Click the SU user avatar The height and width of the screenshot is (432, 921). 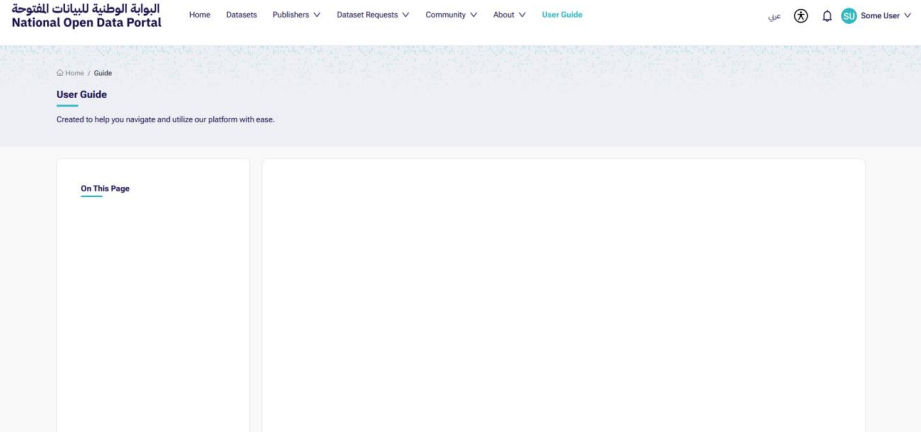[849, 15]
